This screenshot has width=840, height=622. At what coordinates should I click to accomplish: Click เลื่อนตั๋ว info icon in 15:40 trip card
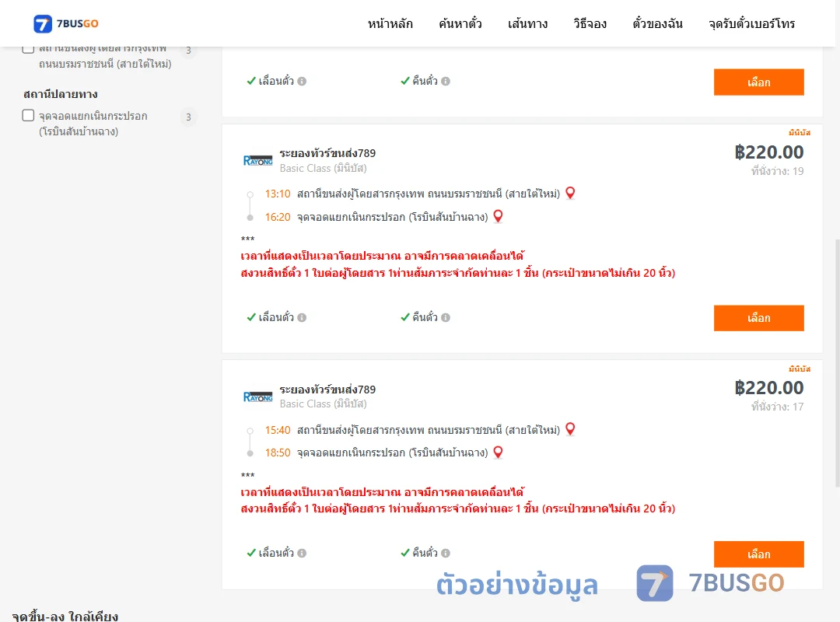[x=302, y=553]
